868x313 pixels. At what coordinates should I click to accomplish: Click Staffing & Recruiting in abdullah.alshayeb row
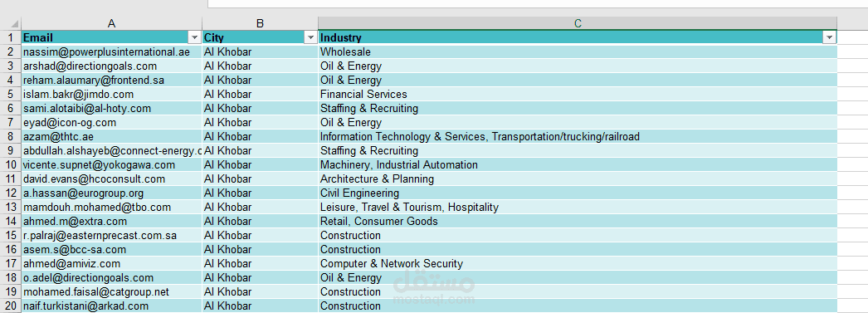tap(578, 150)
